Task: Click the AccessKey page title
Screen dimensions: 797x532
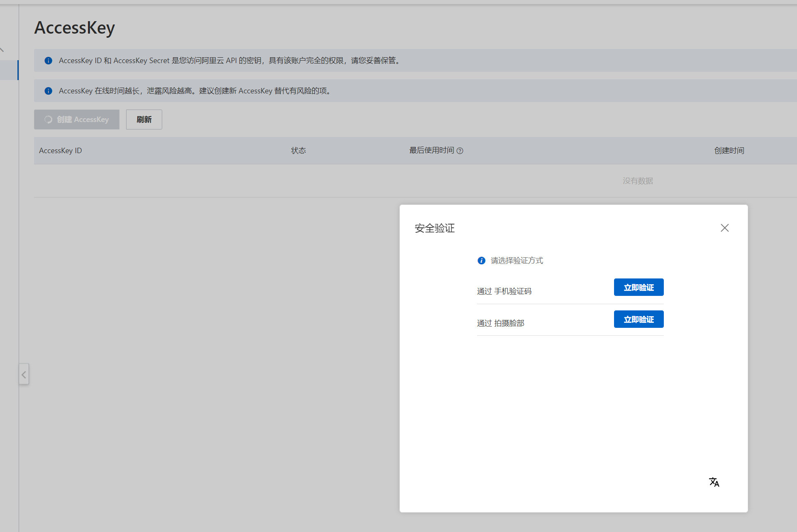Action: 75,28
